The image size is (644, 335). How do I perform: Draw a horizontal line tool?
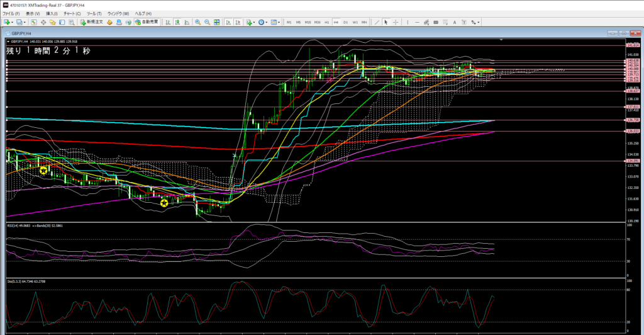pos(417,22)
